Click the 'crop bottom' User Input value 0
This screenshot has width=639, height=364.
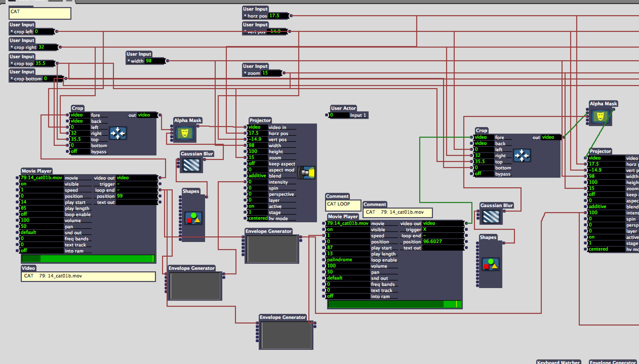53,78
